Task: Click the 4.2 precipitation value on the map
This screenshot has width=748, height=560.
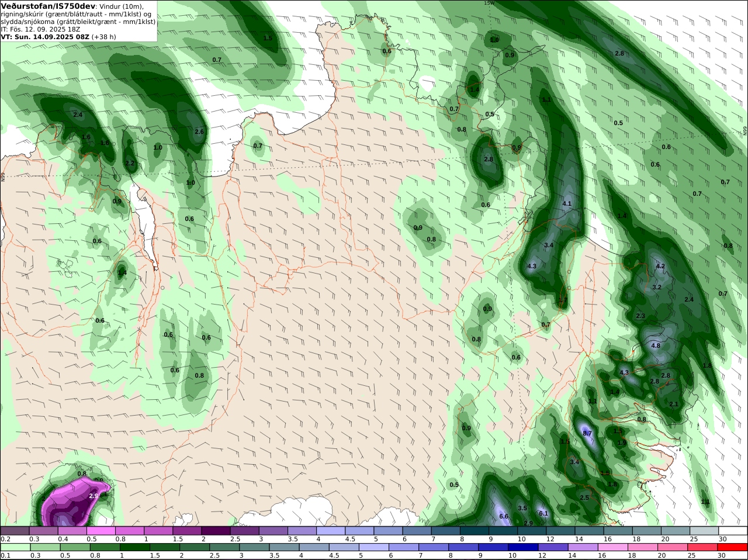Action: (660, 266)
